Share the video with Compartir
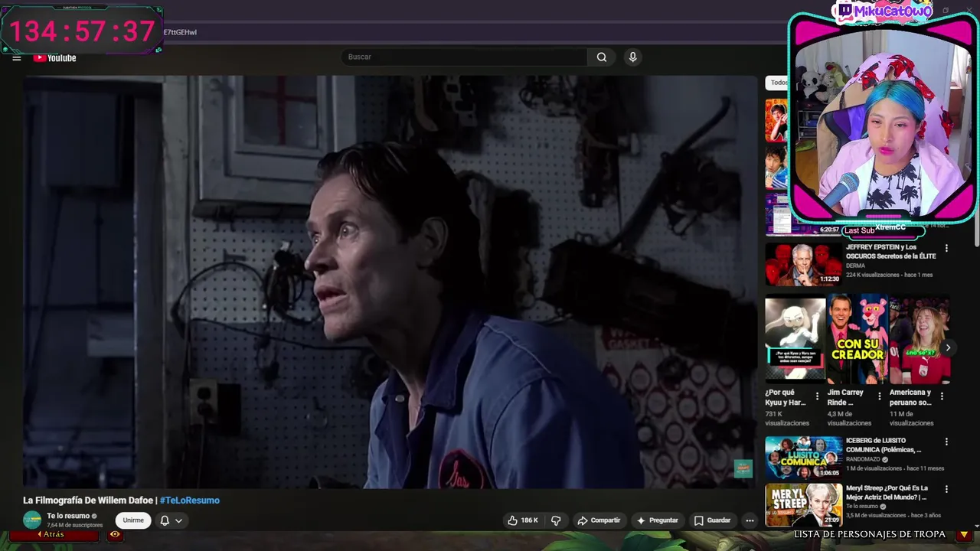 [599, 520]
